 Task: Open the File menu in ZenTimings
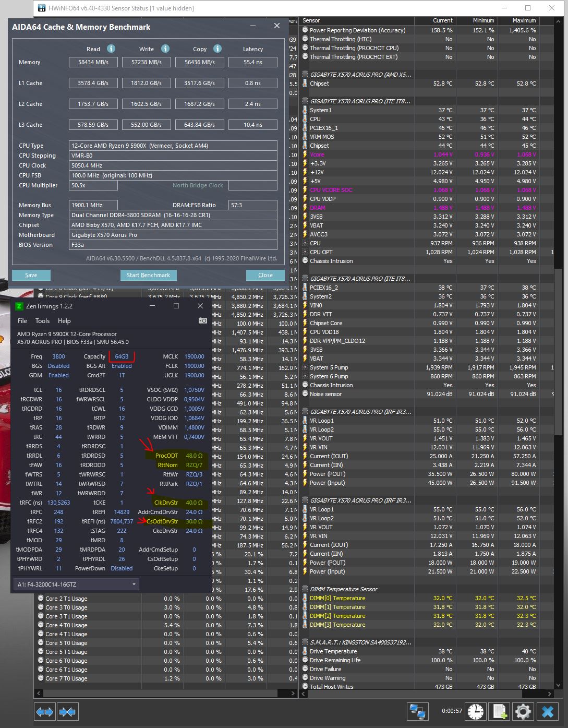coord(22,321)
